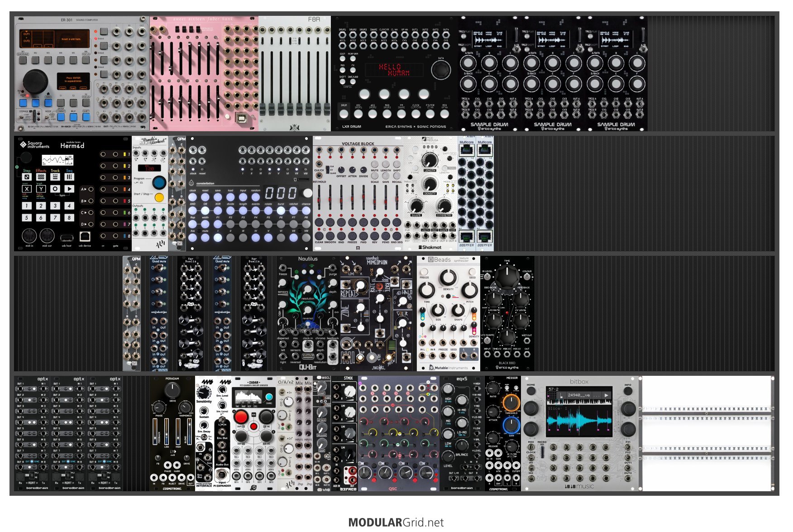This screenshot has height=532, width=793.
Task: Tap the pad grid icon on bitbox screen
Action: coord(551,395)
